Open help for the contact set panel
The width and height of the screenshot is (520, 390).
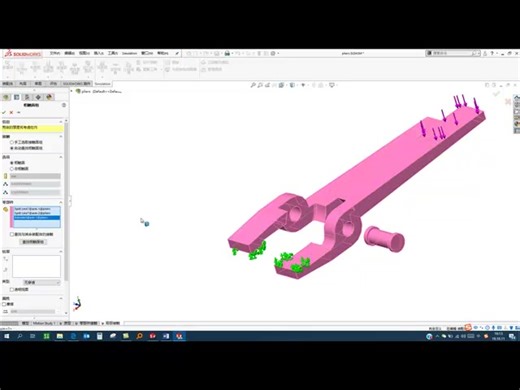pos(64,105)
